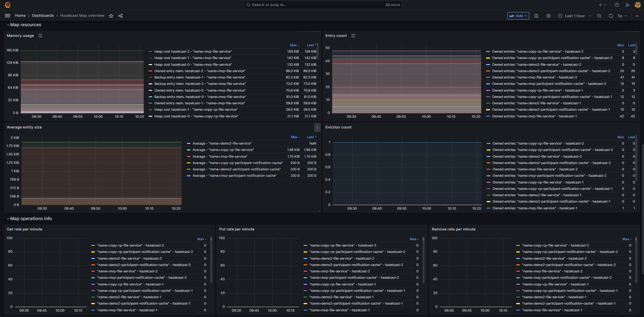Toggle the Heap cost hazelcast-2 mvp-file-service series

[193, 52]
